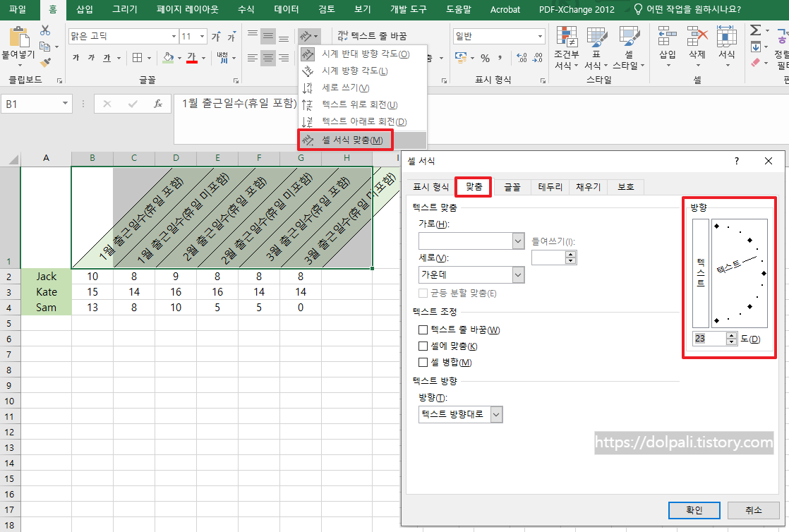789x532 pixels.
Task: Center text horizontally in ribbon
Action: pos(268,58)
